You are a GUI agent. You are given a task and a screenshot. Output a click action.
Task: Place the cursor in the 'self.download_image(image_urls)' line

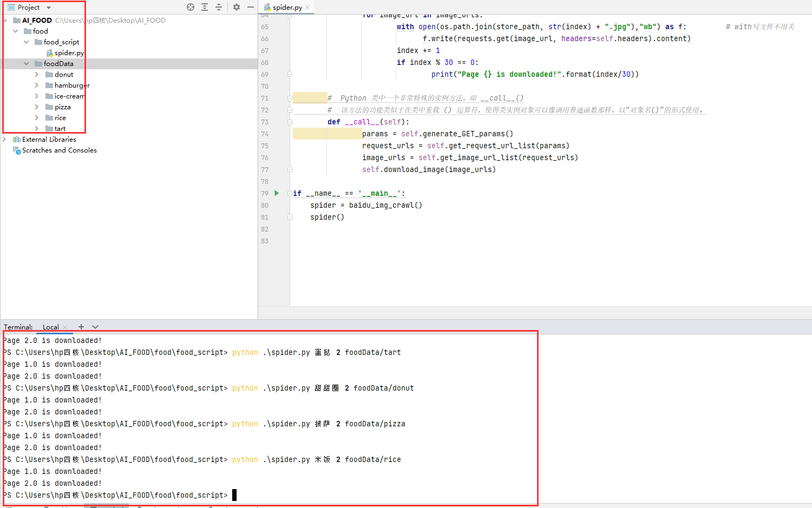coord(429,169)
